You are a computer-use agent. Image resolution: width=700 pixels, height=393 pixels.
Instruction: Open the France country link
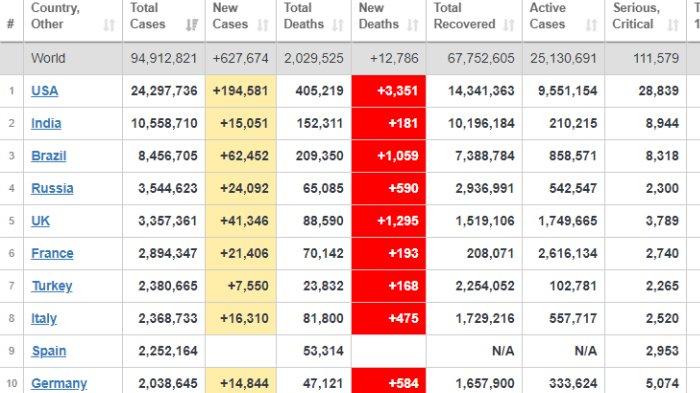(x=52, y=254)
